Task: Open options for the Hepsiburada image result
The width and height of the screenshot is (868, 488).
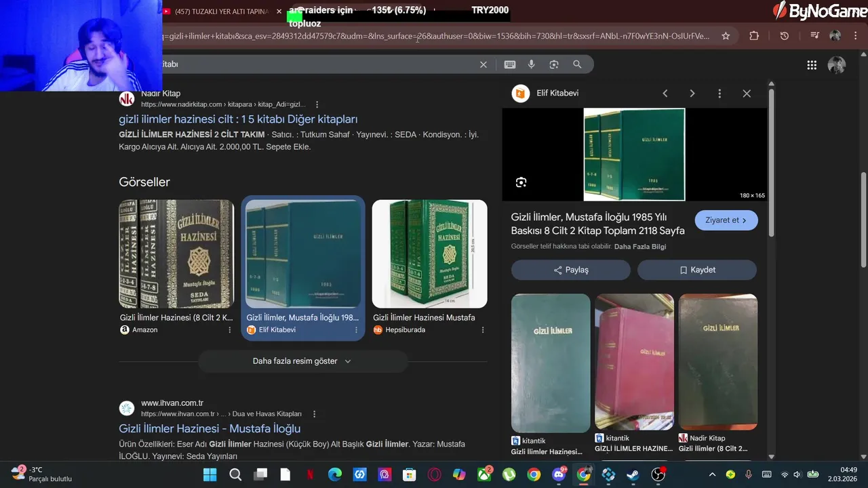Action: 483,330
